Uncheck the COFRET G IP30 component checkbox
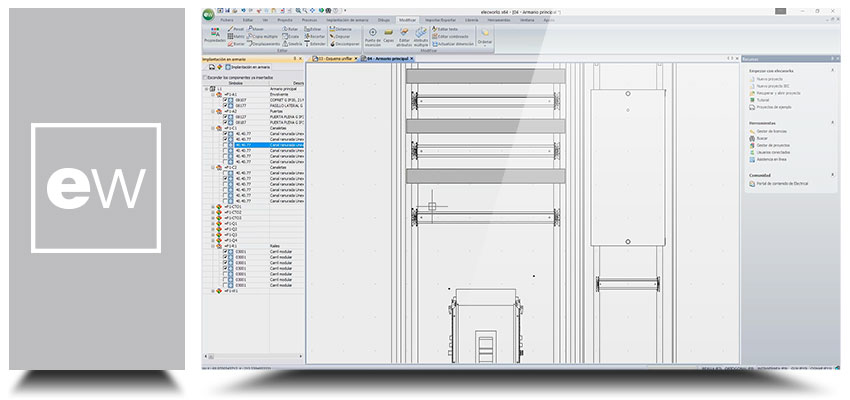This screenshot has height=400, width=850. [x=226, y=100]
